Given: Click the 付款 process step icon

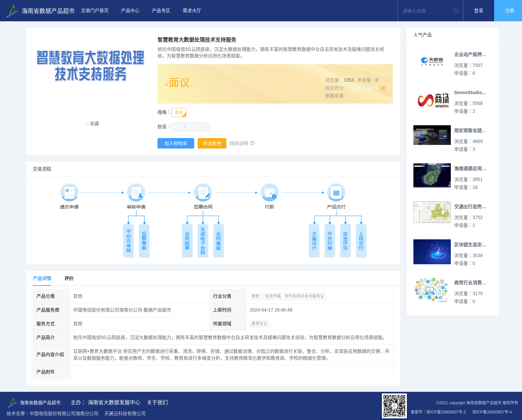Looking at the screenshot, I should coord(270,192).
